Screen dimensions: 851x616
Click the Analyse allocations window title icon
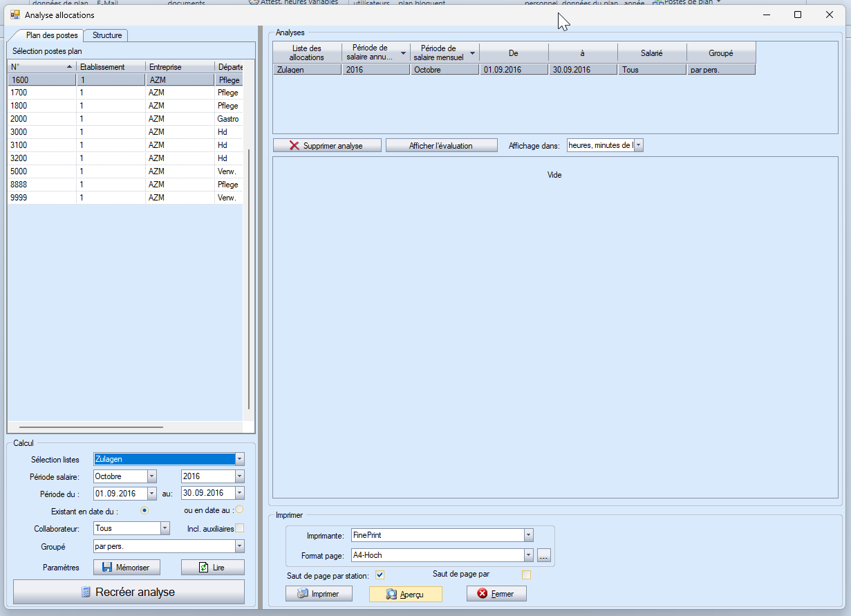click(x=15, y=15)
